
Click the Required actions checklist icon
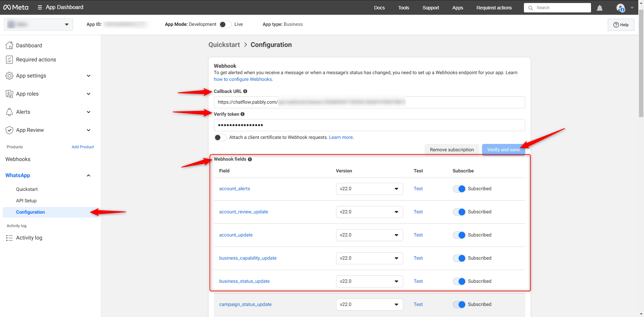[9, 60]
